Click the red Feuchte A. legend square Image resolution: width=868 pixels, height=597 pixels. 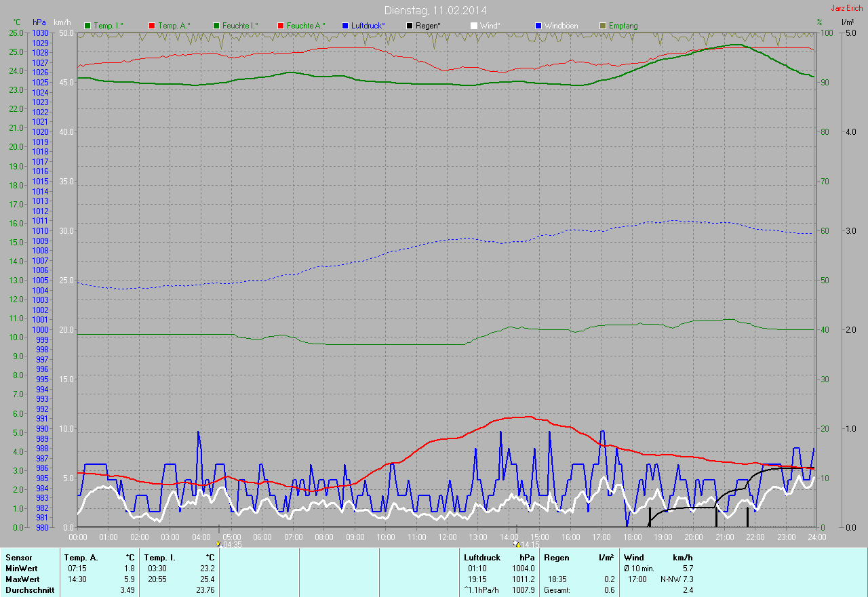click(x=280, y=26)
